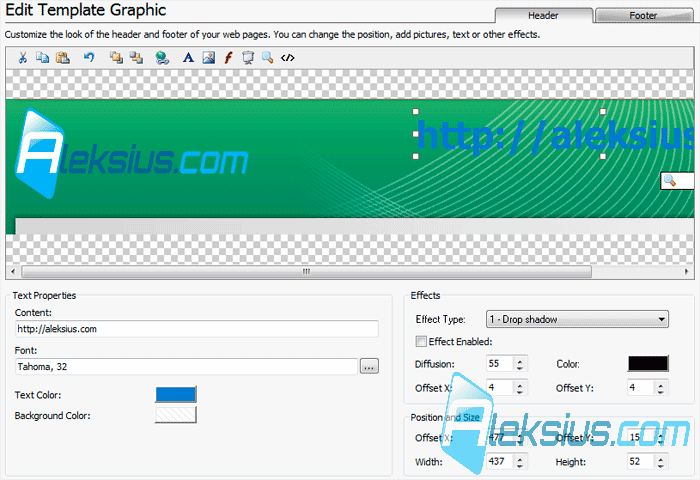Insert HTML code with the </> icon
700x480 pixels.
pos(288,58)
